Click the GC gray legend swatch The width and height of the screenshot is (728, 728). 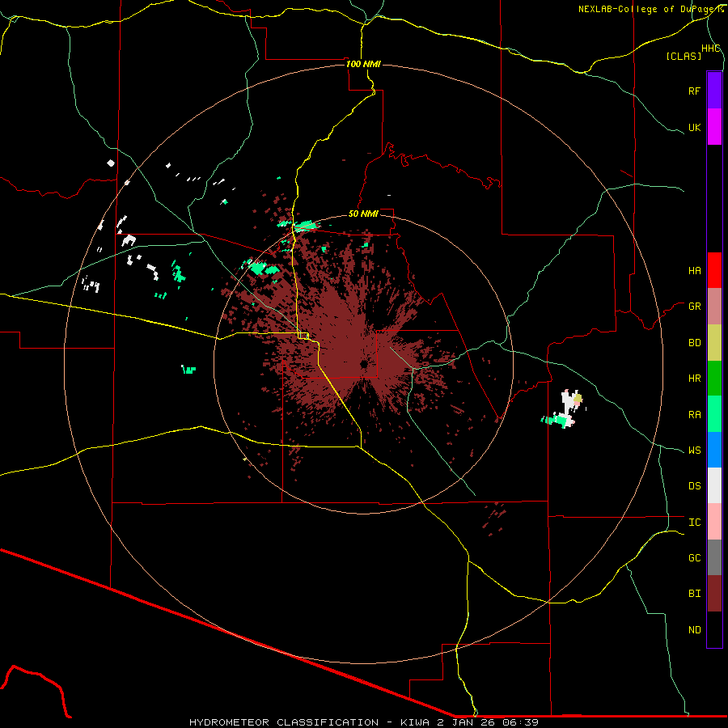coord(714,557)
